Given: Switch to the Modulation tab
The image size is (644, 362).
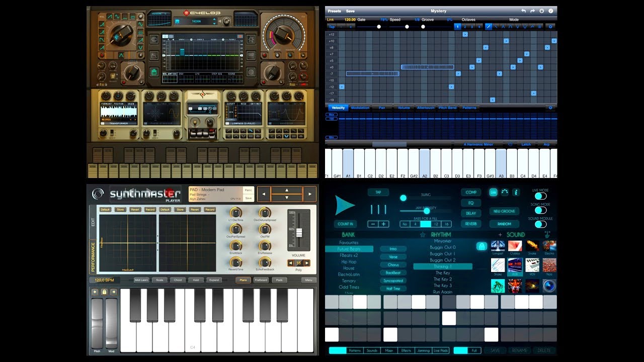Looking at the screenshot, I should [360, 108].
